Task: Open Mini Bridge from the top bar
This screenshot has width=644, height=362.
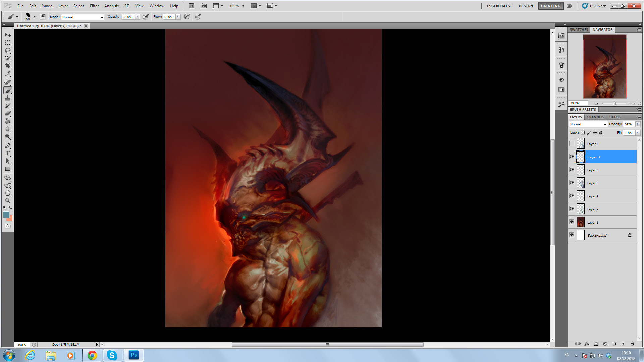Action: pos(204,6)
